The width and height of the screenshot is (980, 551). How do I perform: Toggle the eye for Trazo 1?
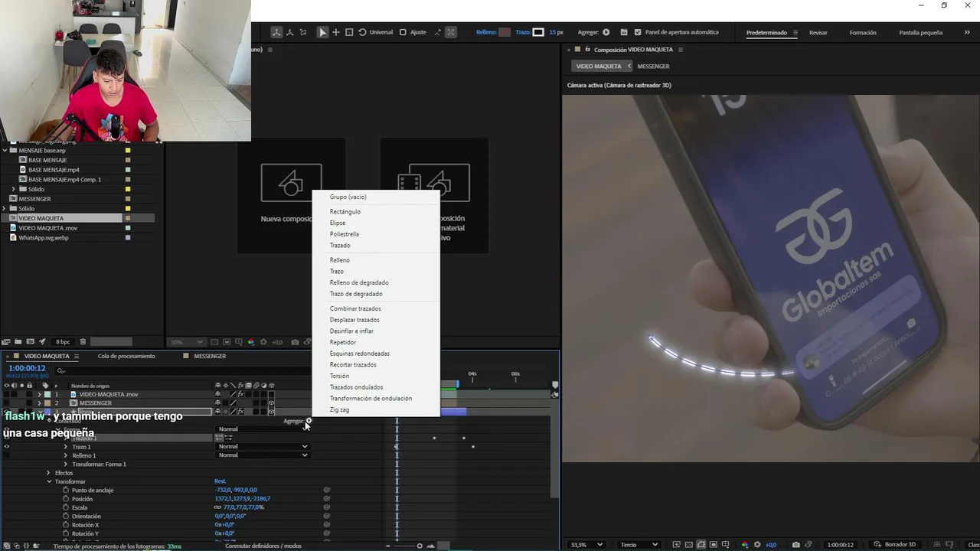tap(6, 446)
